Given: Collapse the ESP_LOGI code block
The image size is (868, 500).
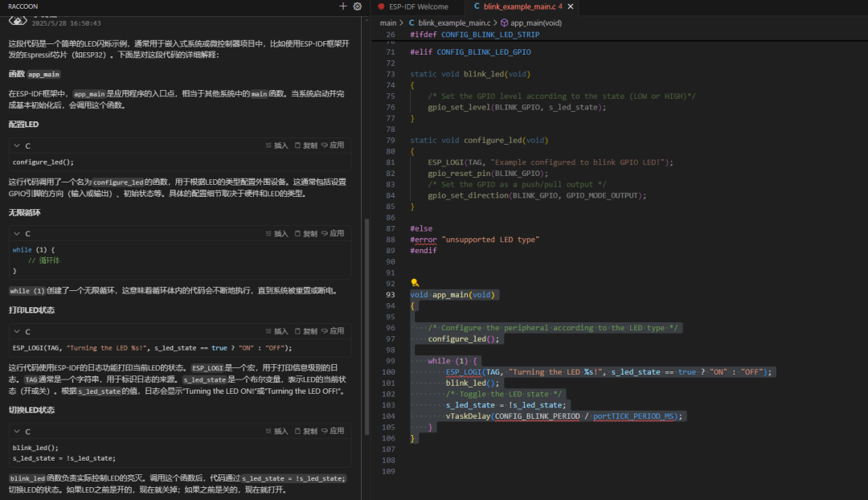Looking at the screenshot, I should 17,331.
